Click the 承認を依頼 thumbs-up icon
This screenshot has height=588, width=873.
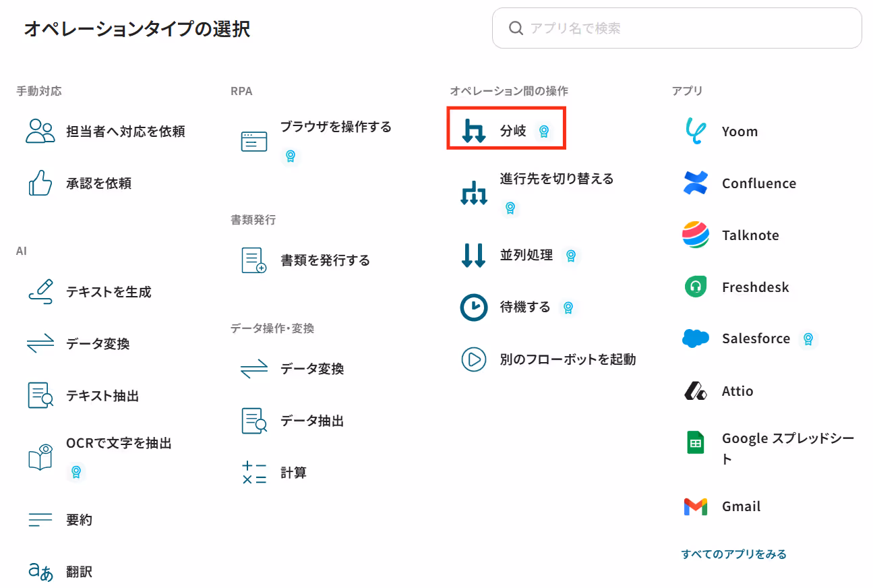40,183
